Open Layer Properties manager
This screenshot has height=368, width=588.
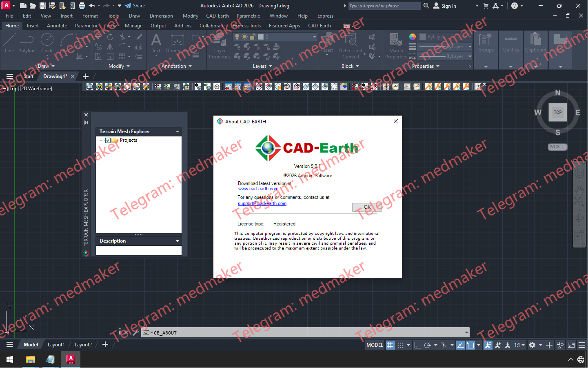[x=219, y=46]
